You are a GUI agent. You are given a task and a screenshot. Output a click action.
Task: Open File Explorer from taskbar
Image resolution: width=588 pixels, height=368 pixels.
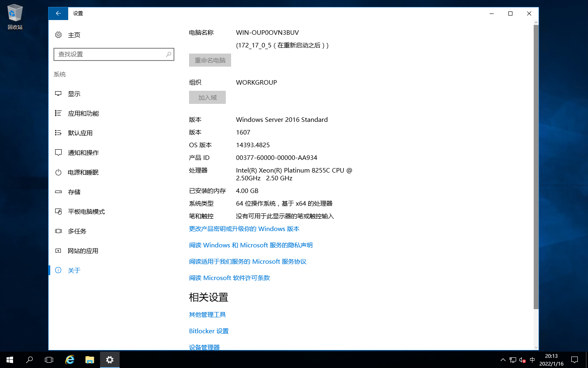tap(90, 360)
